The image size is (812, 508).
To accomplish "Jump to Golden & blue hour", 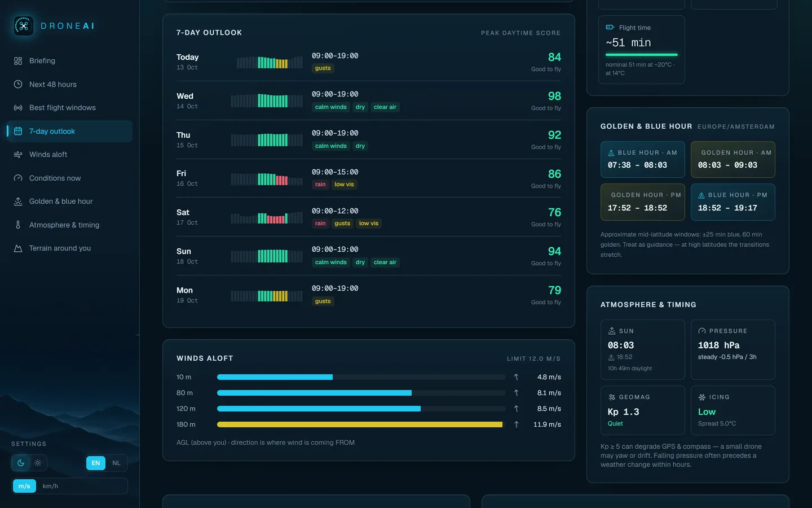I will (69, 202).
